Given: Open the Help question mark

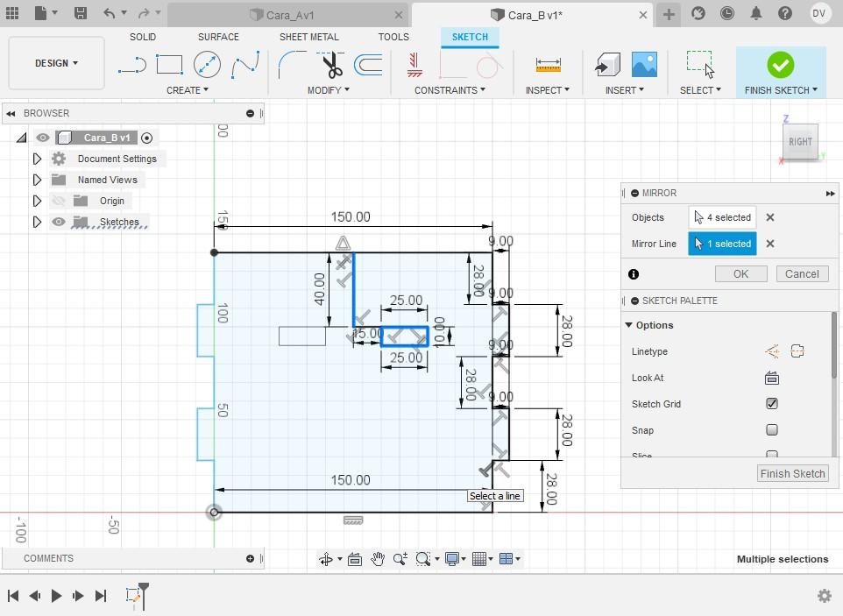Looking at the screenshot, I should (785, 13).
